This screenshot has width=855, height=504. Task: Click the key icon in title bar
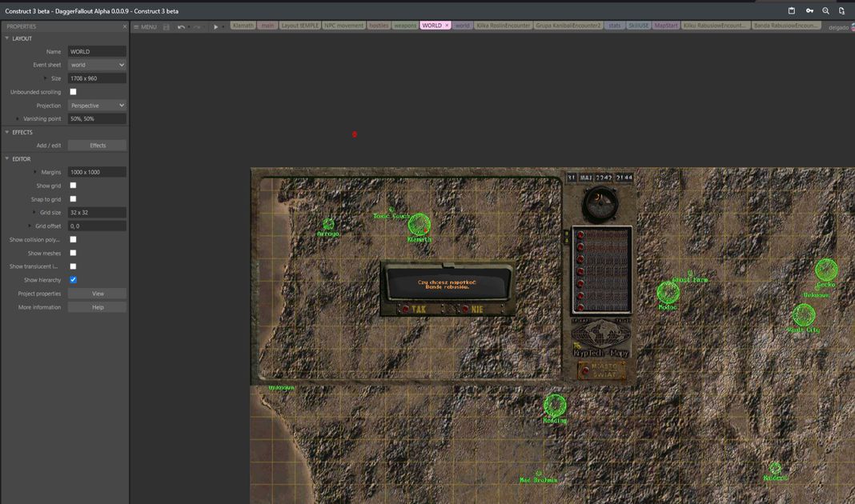click(809, 11)
